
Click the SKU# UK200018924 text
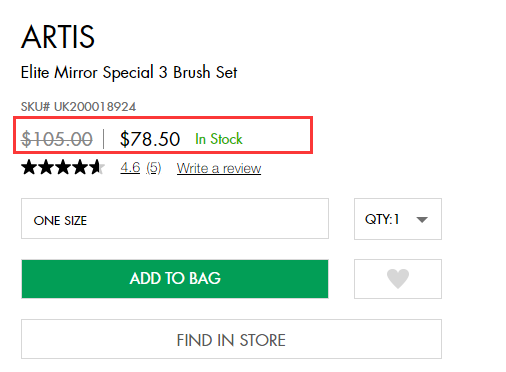coord(78,107)
